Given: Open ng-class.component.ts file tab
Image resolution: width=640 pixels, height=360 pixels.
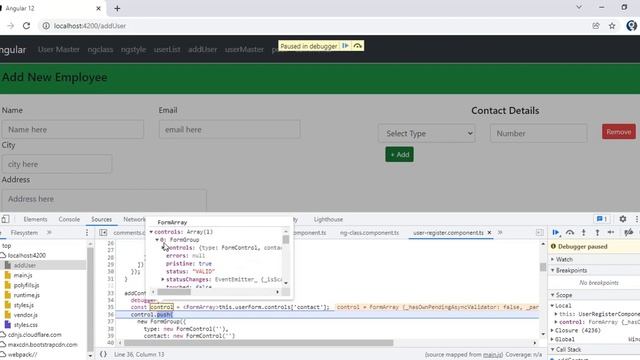Looking at the screenshot, I should [369, 232].
